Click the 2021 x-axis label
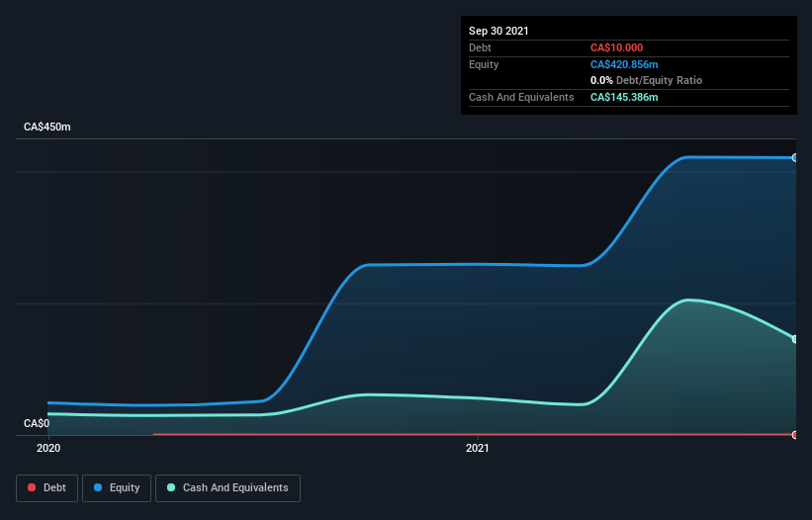Image resolution: width=812 pixels, height=520 pixels. (x=478, y=448)
